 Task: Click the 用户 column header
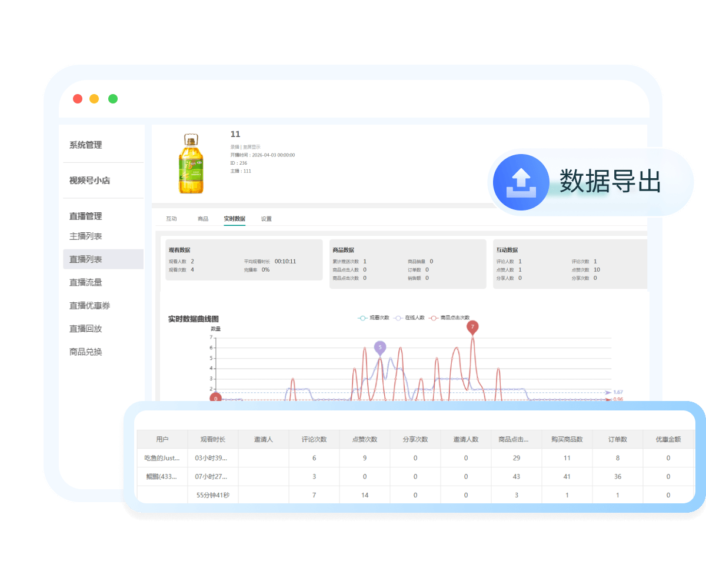tap(162, 439)
